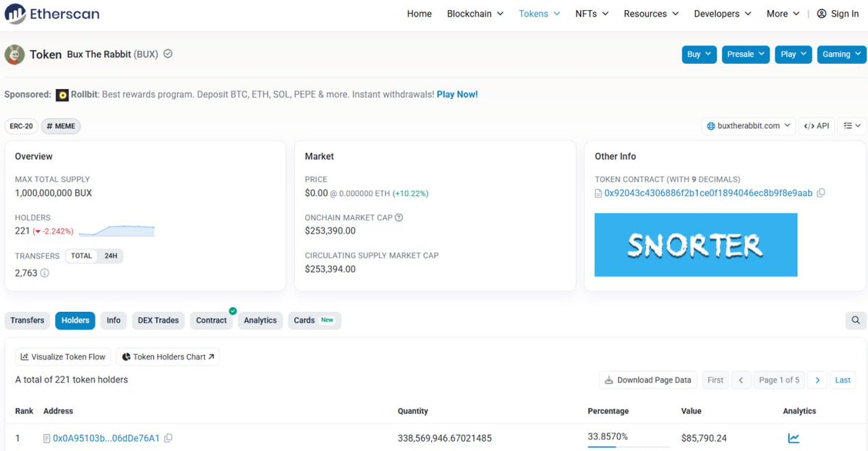Go to next holders page arrow

click(x=817, y=380)
